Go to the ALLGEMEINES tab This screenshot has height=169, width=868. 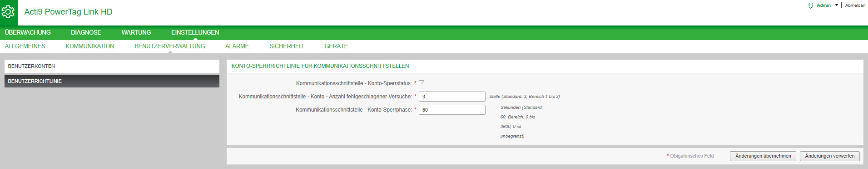25,46
